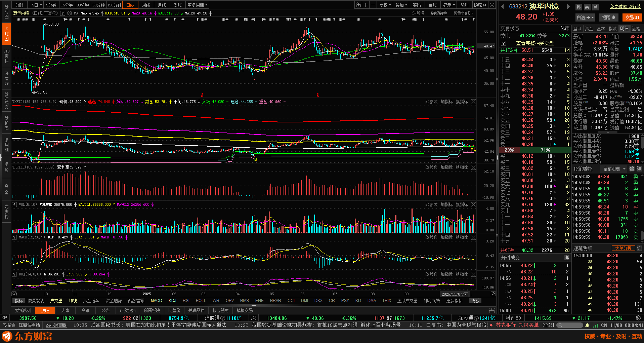Open the 研究报告 tab
Image resolution: width=644 pixels, height=343 pixels.
tap(128, 310)
